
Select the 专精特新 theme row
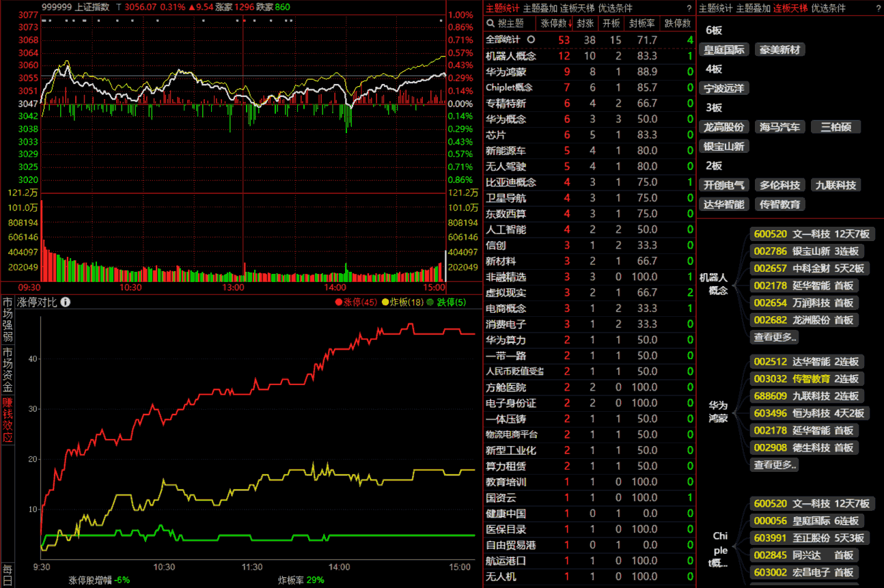click(x=590, y=103)
